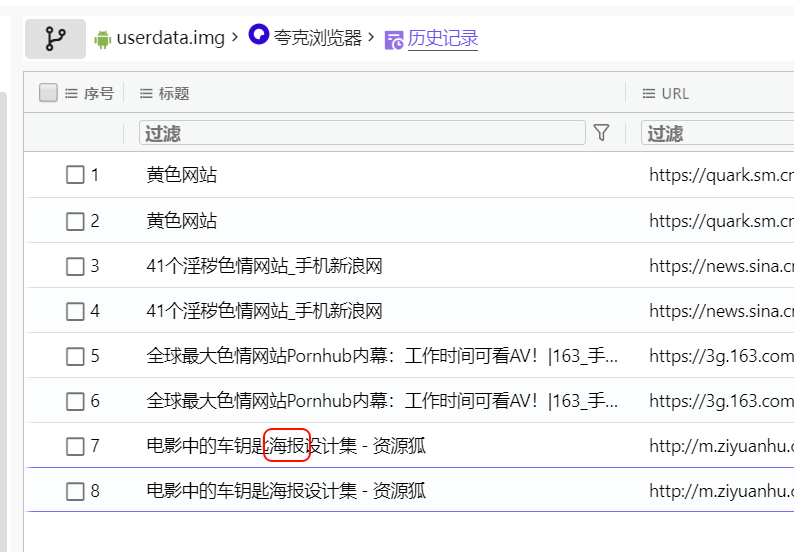
Task: Select row 4 title 手机新浪网
Action: (x=264, y=311)
